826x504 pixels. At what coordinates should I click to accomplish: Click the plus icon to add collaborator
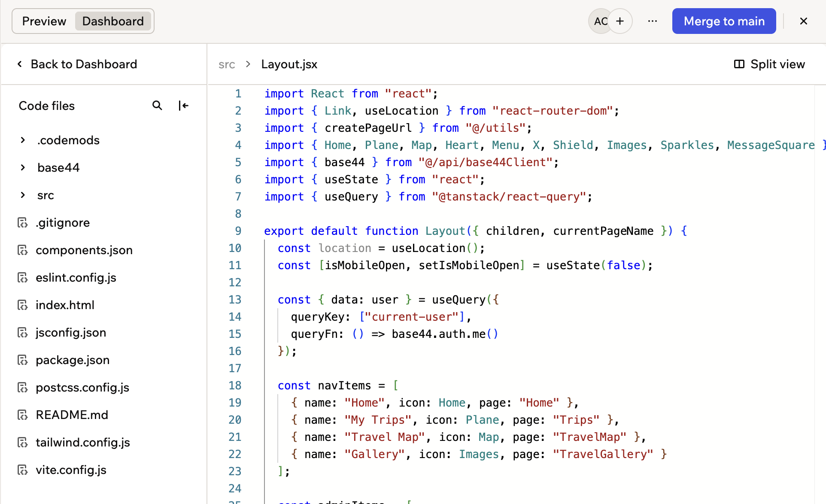tap(620, 21)
